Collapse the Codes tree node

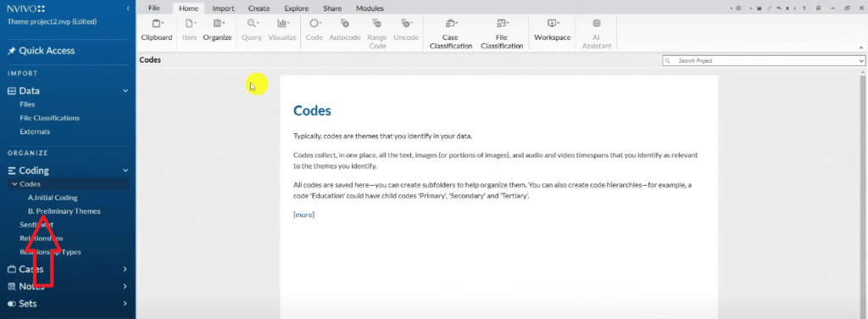point(14,184)
